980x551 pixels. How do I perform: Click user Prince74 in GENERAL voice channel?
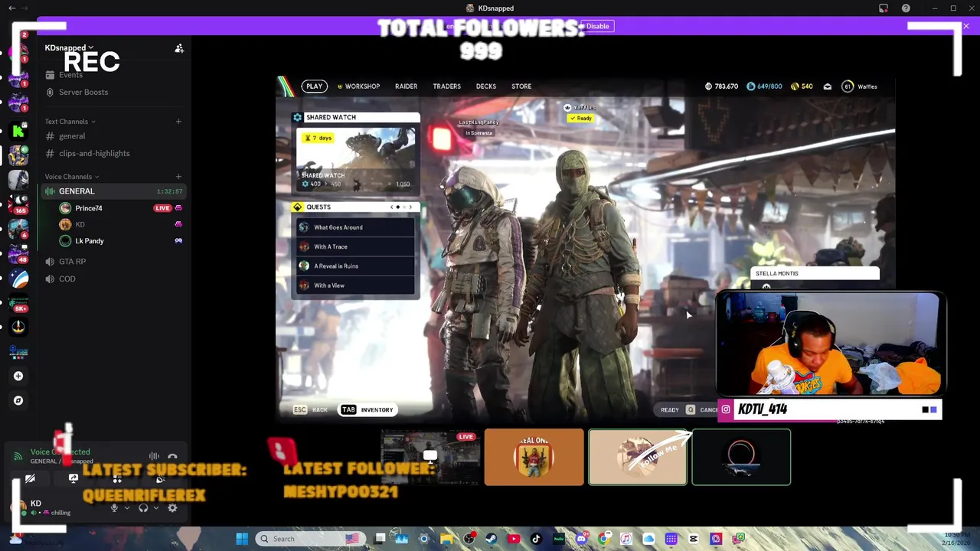pyautogui.click(x=89, y=208)
